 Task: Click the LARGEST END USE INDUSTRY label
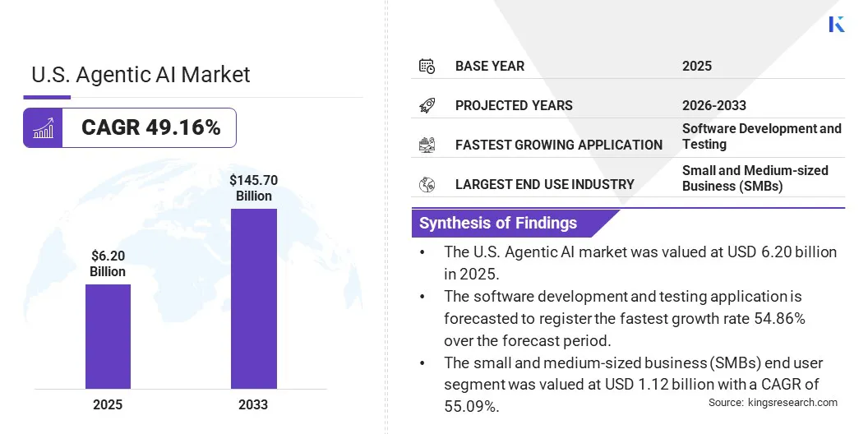(x=545, y=184)
